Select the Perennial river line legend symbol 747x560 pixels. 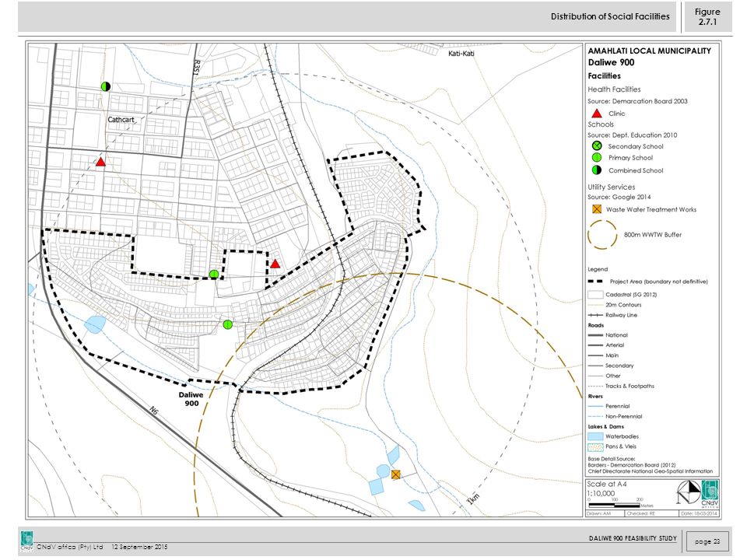coord(595,406)
